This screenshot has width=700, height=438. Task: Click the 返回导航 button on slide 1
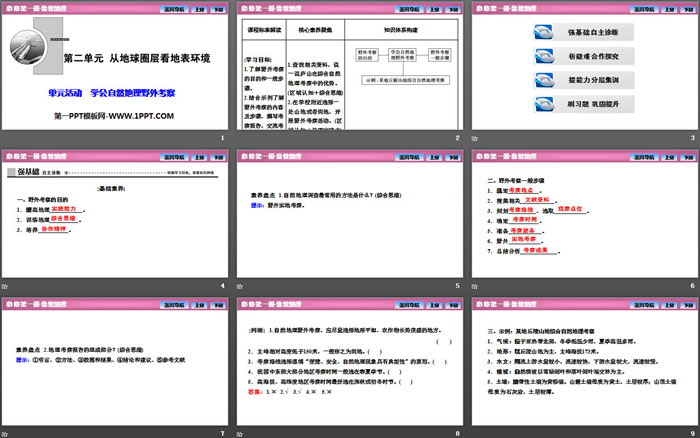pos(174,9)
